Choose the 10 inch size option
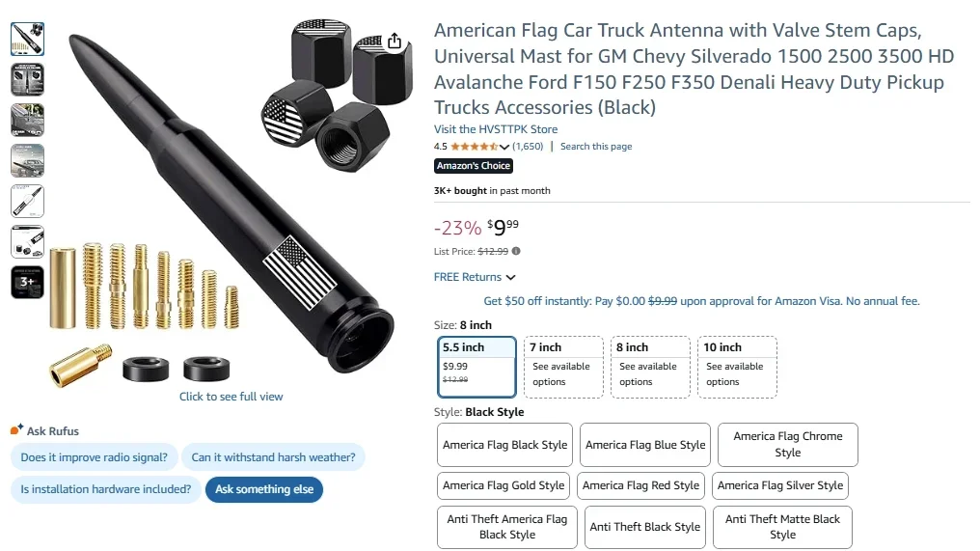 (x=738, y=366)
